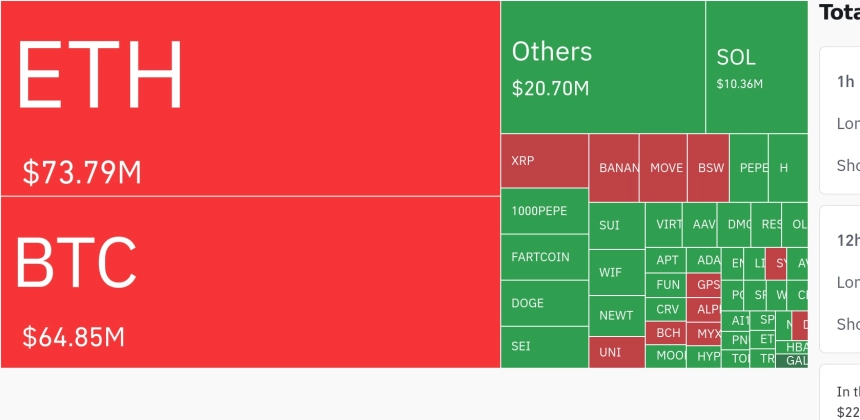Select the red BSW tile
Image resolution: width=860 pixels, height=420 pixels.
(708, 168)
